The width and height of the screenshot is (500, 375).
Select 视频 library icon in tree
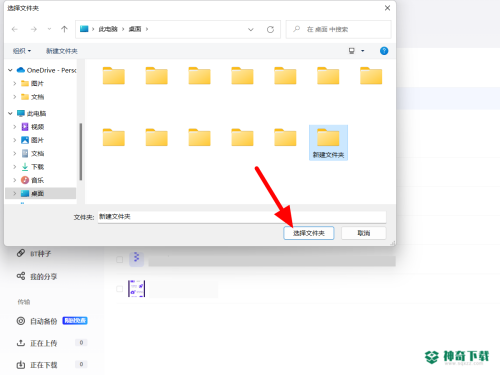tap(25, 127)
